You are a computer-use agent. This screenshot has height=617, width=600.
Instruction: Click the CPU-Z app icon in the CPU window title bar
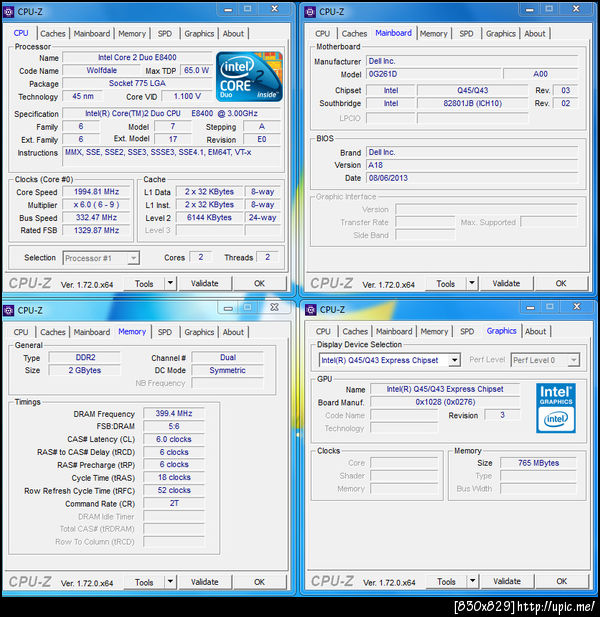click(9, 11)
